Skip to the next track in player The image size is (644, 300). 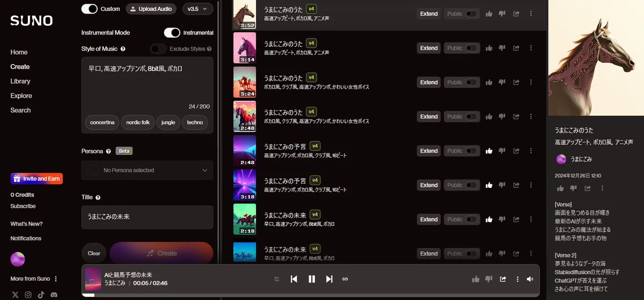point(330,279)
